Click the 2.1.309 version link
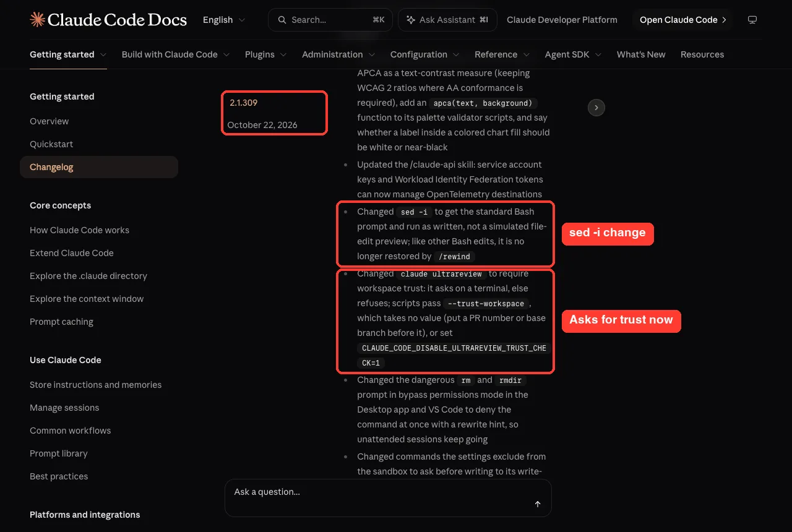The image size is (792, 532). coord(244,103)
